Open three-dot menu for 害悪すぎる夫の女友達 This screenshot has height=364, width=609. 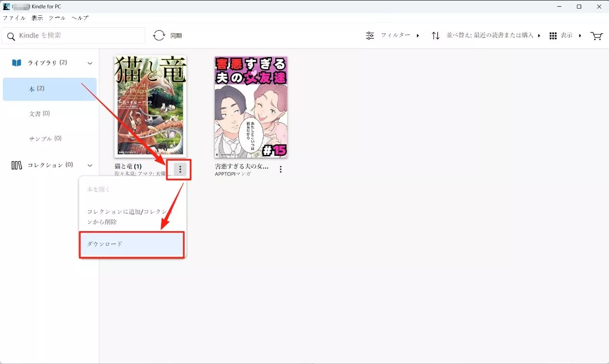pyautogui.click(x=281, y=169)
